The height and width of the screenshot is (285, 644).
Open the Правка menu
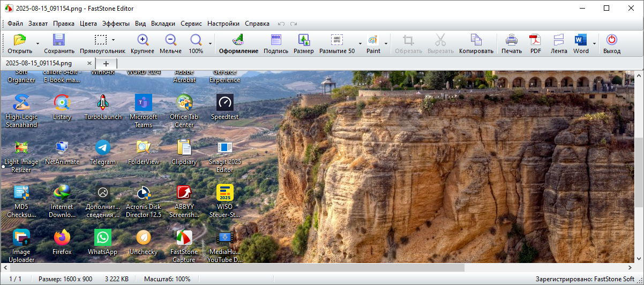click(x=64, y=24)
